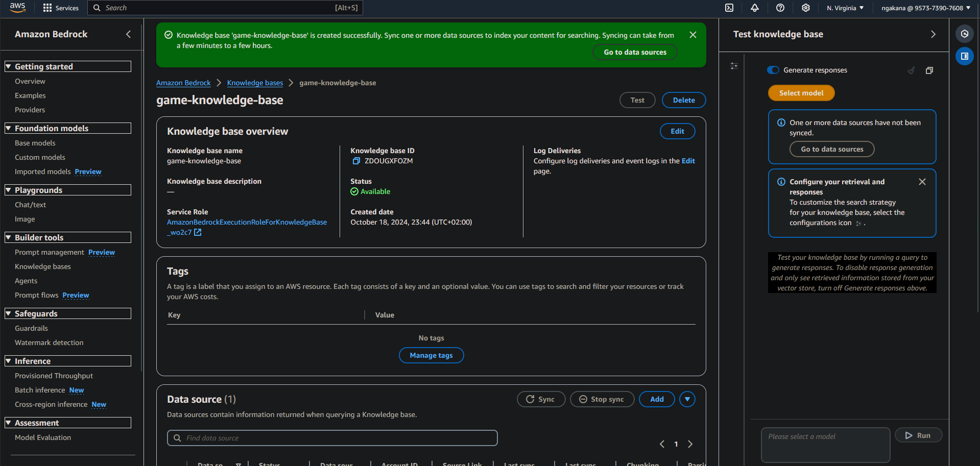Viewport: 980px width, 466px height.
Task: Go to data sources from the test panel
Action: click(832, 149)
